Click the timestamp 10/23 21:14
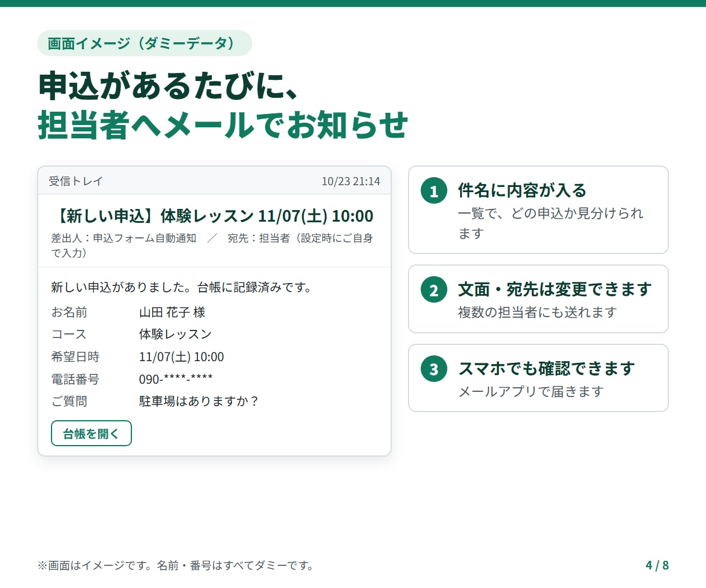 351,181
